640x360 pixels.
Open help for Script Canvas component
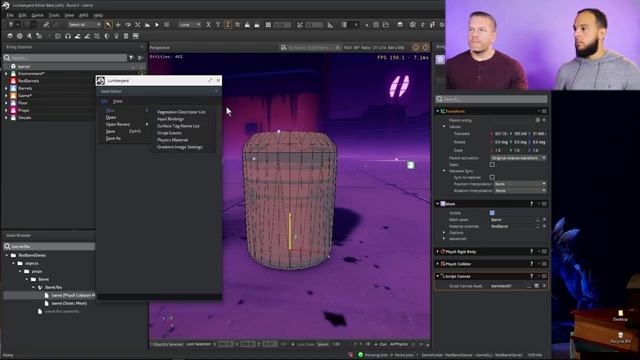coord(531,276)
